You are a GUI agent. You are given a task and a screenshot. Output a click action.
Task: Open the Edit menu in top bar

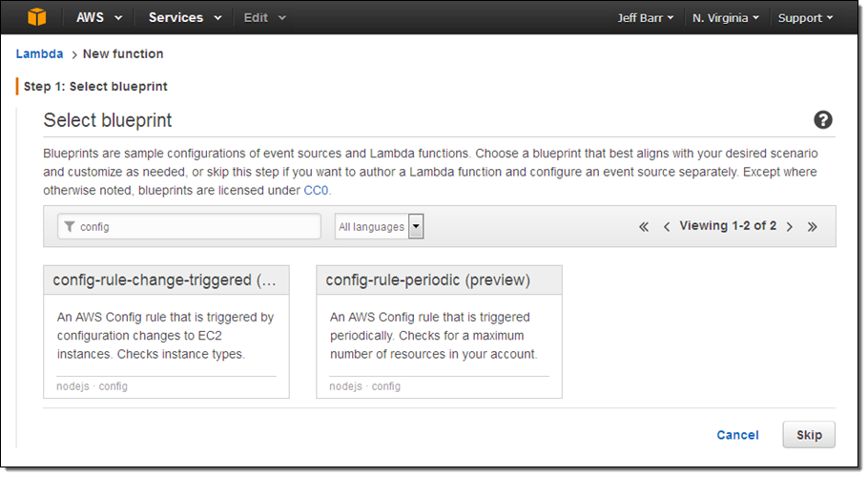pos(264,17)
